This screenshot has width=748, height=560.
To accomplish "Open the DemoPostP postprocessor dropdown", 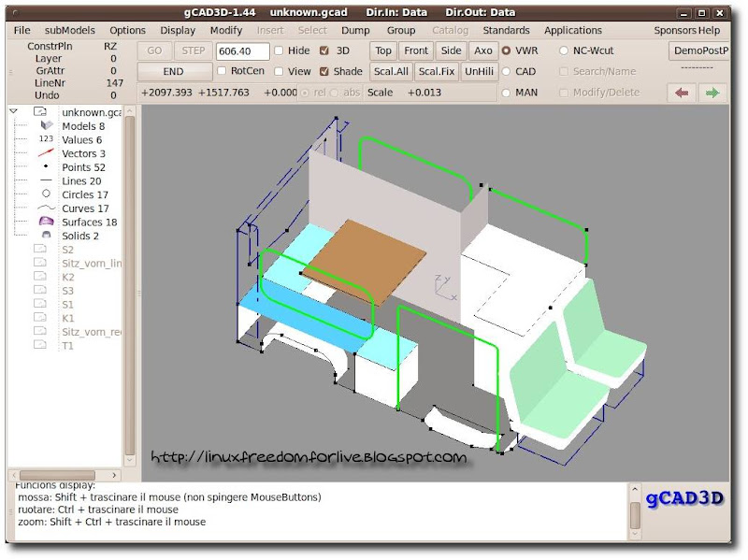I will [698, 50].
